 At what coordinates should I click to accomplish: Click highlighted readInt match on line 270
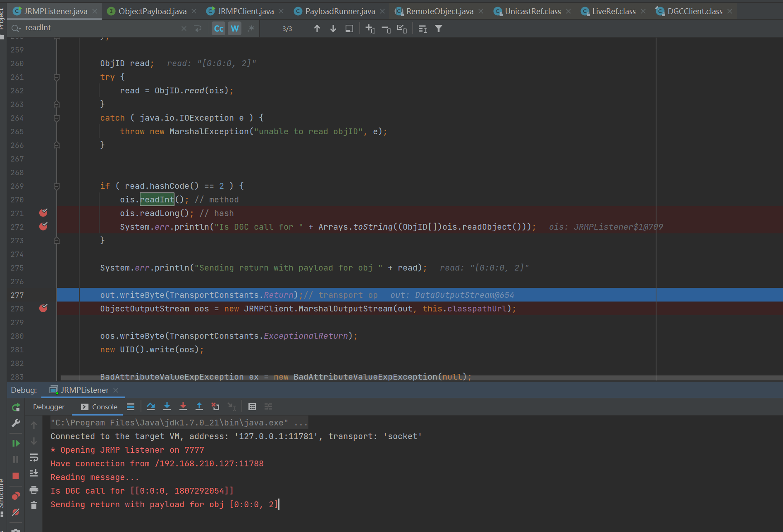(x=157, y=199)
